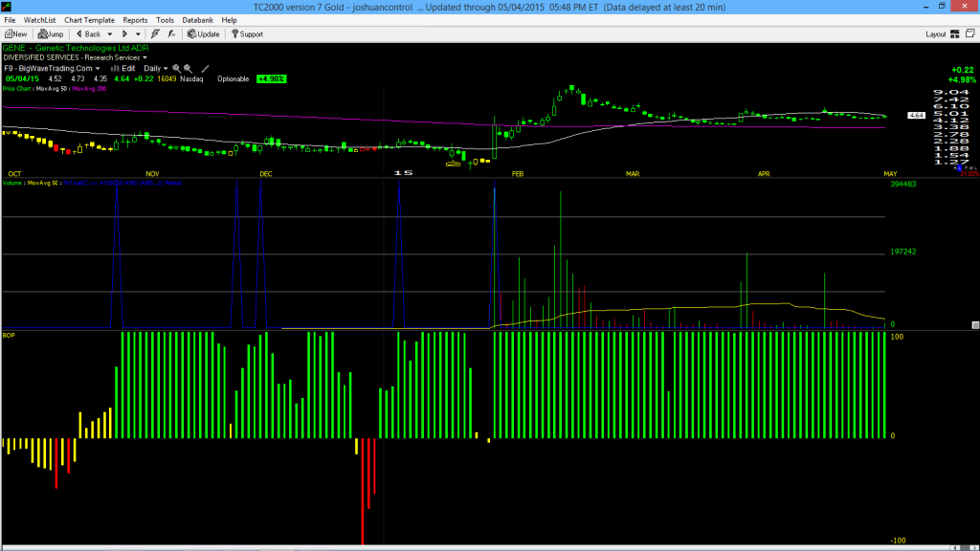Open the Chart Template menu
This screenshot has width=980, height=551.
pyautogui.click(x=89, y=20)
